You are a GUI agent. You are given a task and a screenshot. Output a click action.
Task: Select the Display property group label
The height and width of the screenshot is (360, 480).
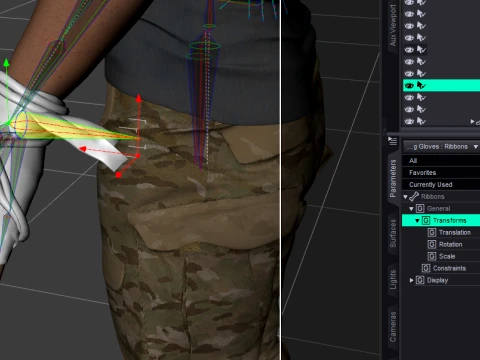point(437,280)
